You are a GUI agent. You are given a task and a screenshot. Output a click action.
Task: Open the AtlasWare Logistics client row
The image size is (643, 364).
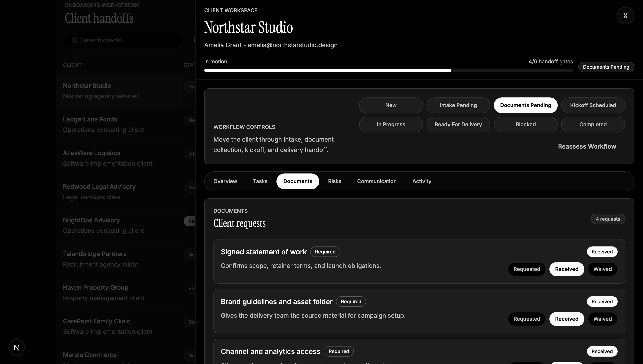125,158
